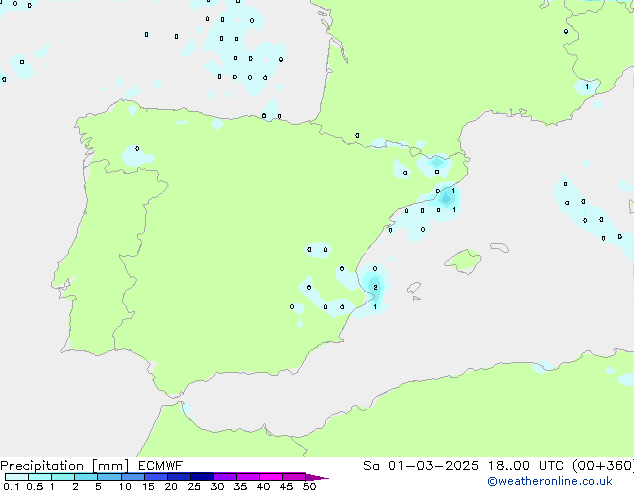Pick the dark navy swatch in legend
634x490 pixels.
pos(201,477)
